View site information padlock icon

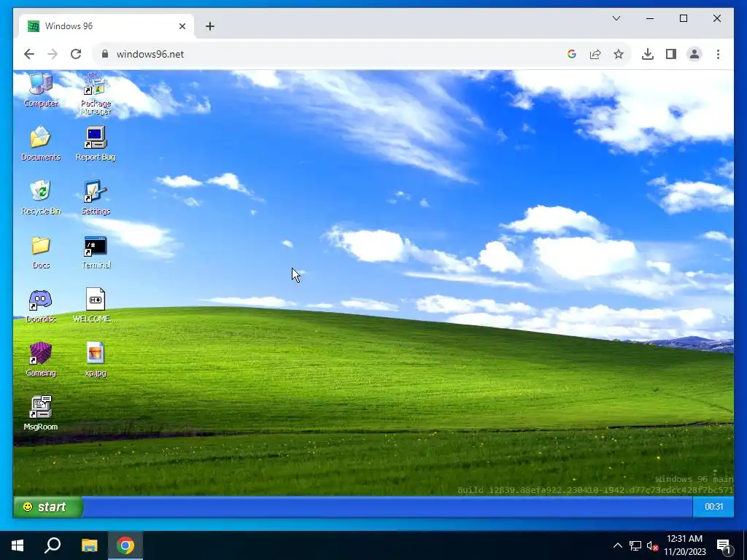click(105, 54)
